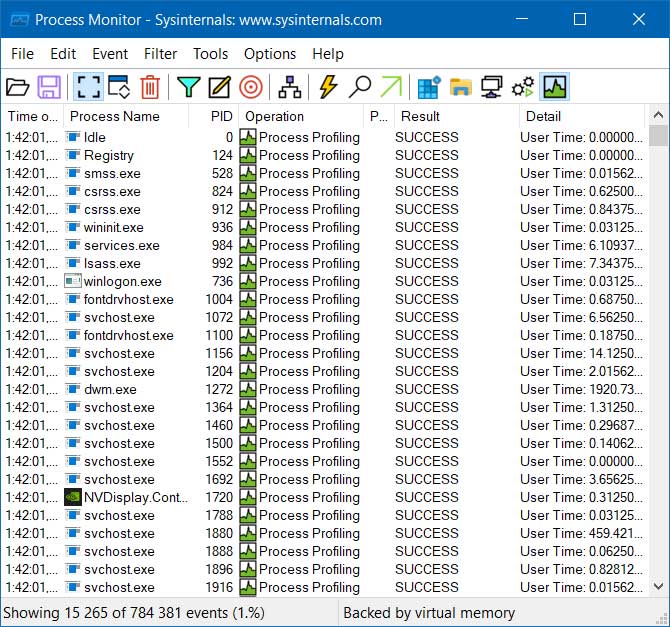670x627 pixels.
Task: Open the Filter menu
Action: [x=160, y=54]
